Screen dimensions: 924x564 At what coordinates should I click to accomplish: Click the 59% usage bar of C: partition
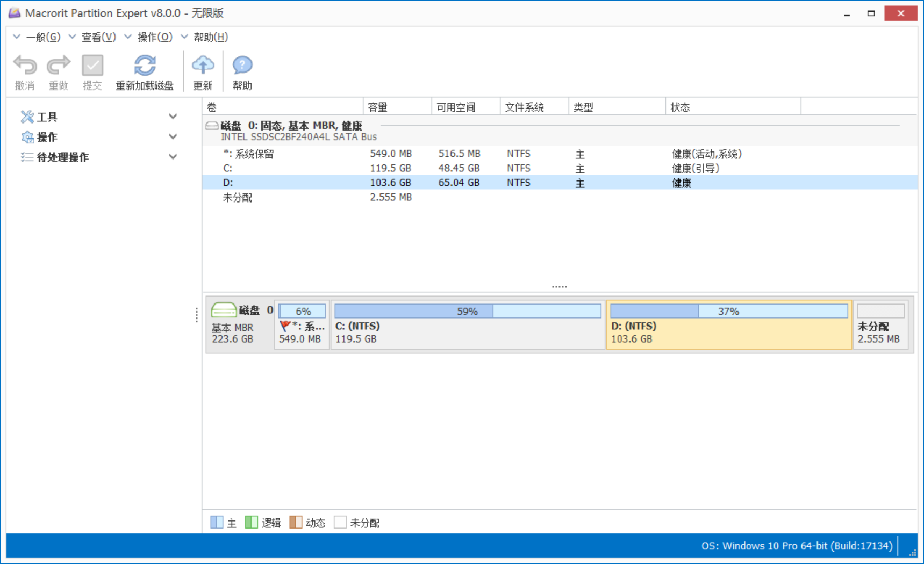pyautogui.click(x=468, y=311)
